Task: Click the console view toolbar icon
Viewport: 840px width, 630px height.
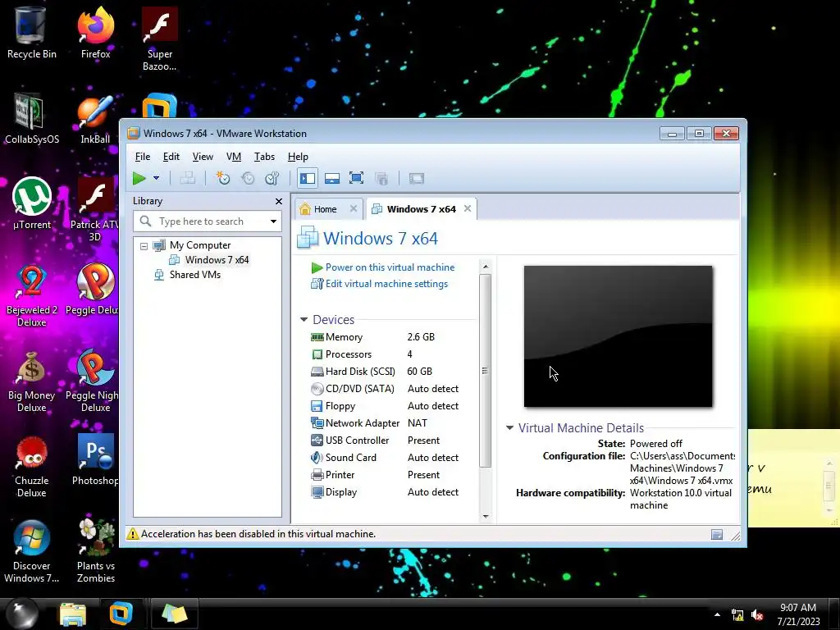Action: click(x=416, y=178)
